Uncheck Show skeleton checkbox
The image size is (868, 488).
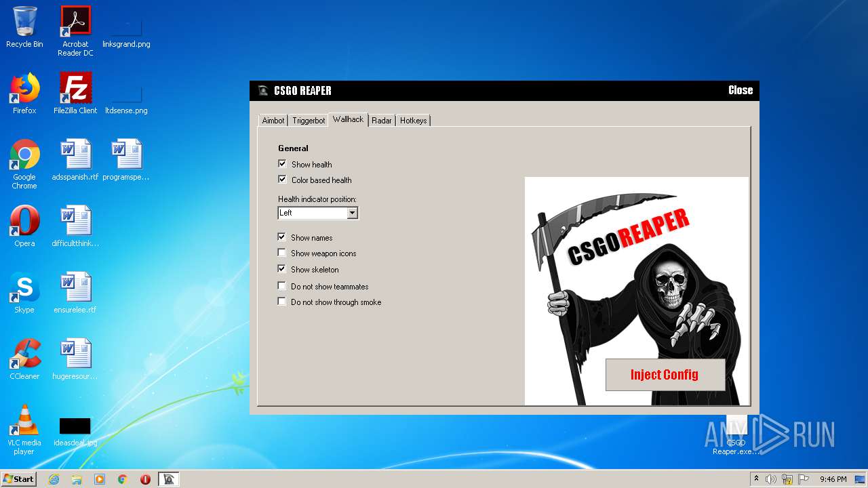click(282, 268)
